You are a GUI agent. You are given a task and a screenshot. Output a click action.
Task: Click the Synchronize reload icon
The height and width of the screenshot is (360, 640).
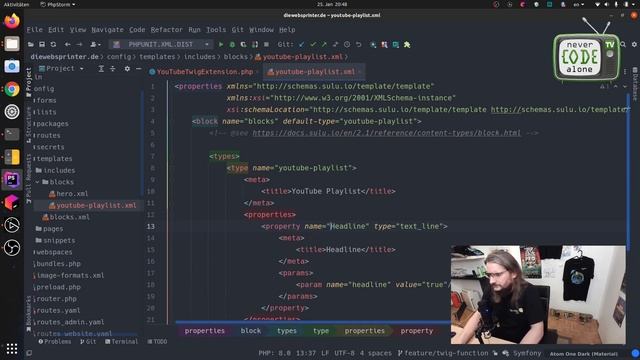(x=53, y=44)
